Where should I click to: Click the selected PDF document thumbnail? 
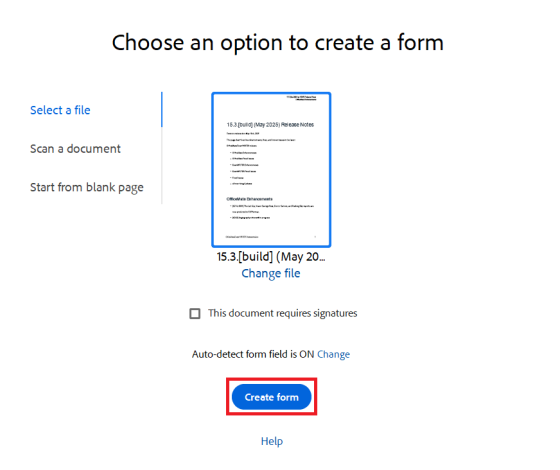(x=271, y=170)
